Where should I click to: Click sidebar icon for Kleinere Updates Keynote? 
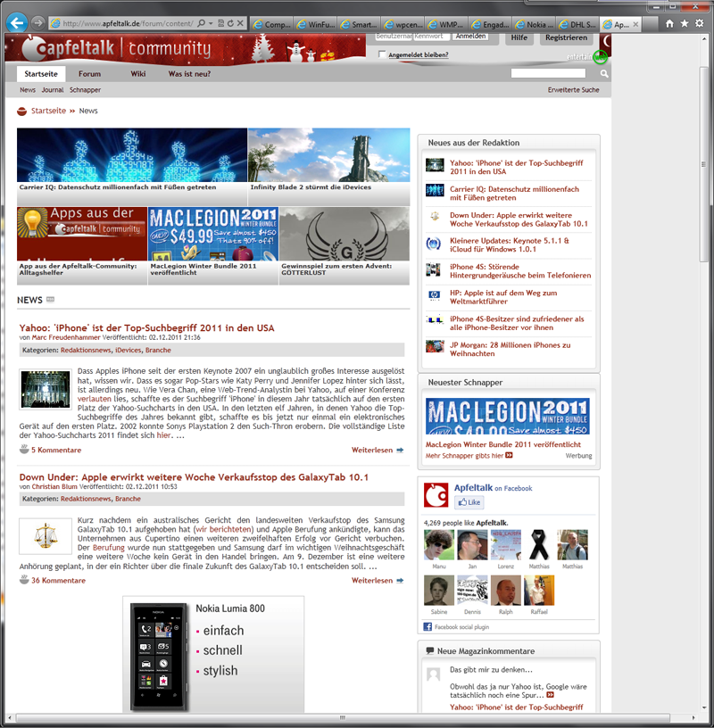434,244
